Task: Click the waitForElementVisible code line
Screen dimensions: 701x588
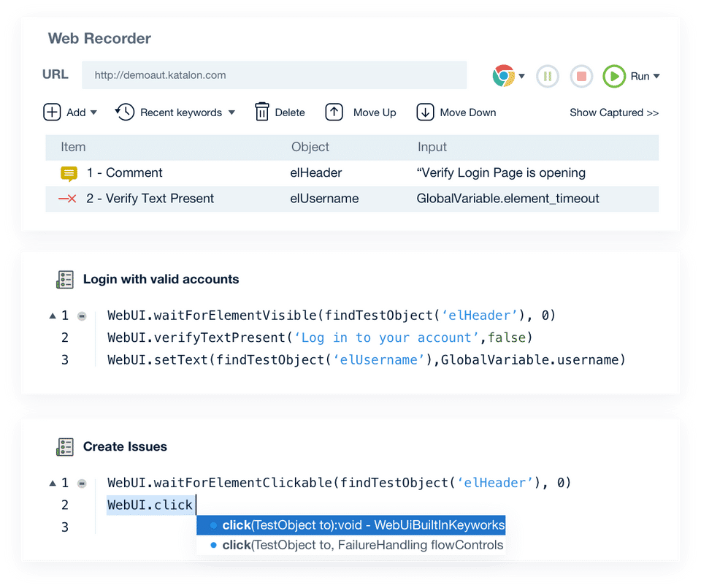Action: pyautogui.click(x=332, y=316)
